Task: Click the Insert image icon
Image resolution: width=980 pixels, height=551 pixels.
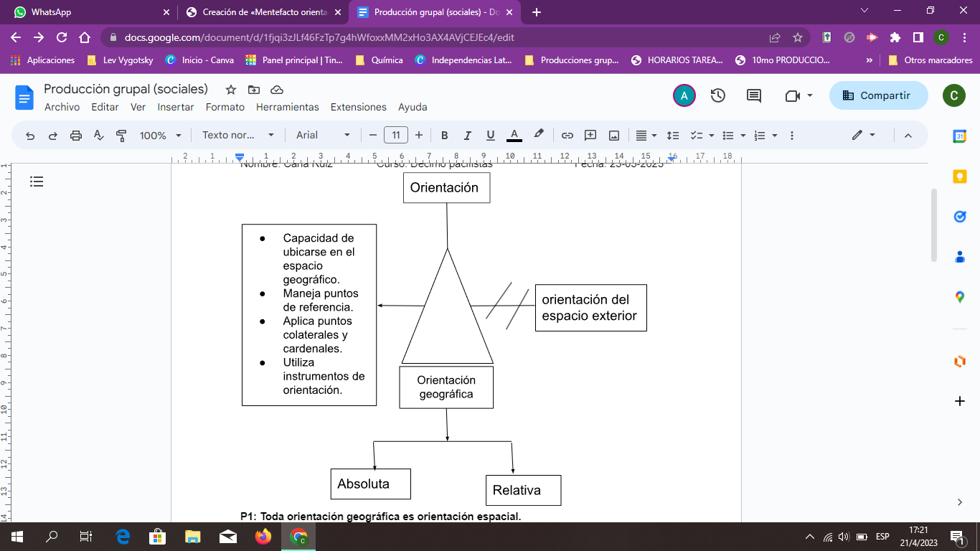Action: click(614, 136)
